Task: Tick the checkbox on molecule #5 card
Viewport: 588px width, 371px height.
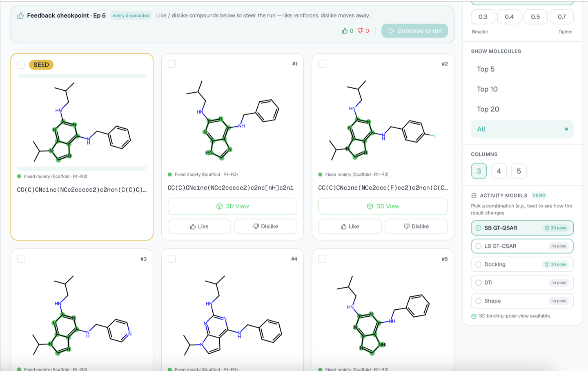Action: pyautogui.click(x=322, y=259)
